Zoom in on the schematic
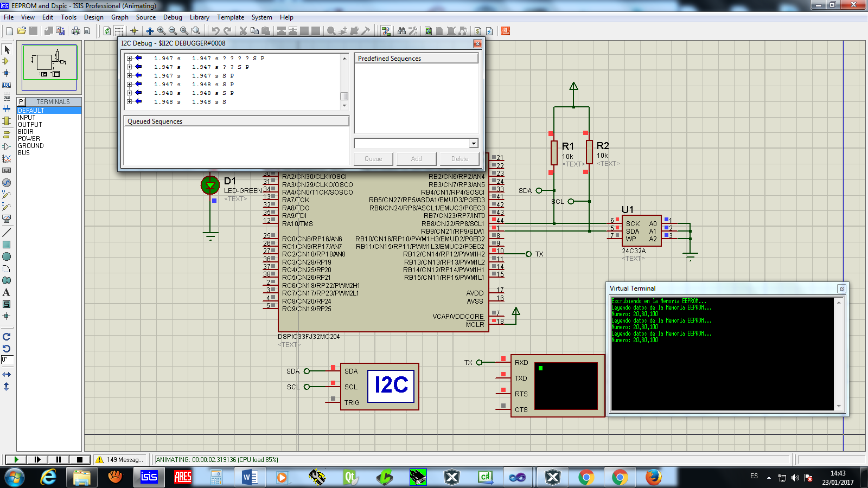 [x=160, y=31]
